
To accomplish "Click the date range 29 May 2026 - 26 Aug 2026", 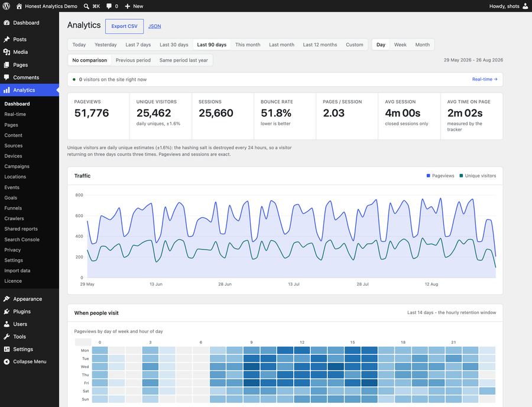I will coord(473,60).
